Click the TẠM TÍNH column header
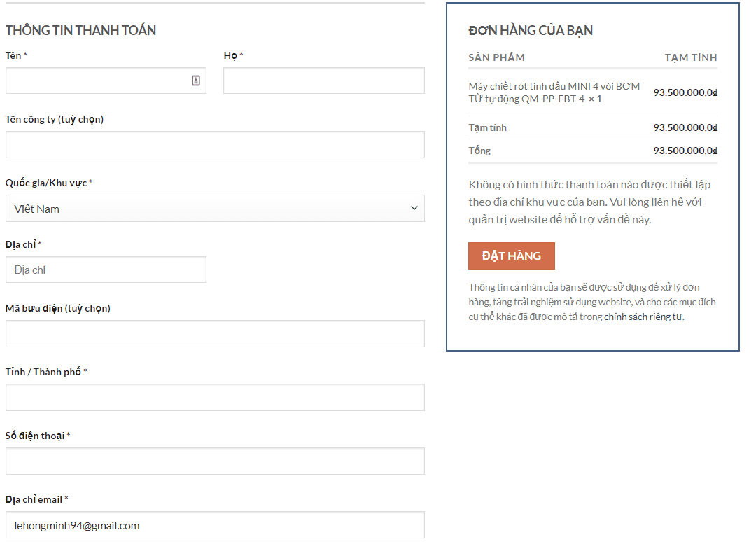 click(x=690, y=57)
